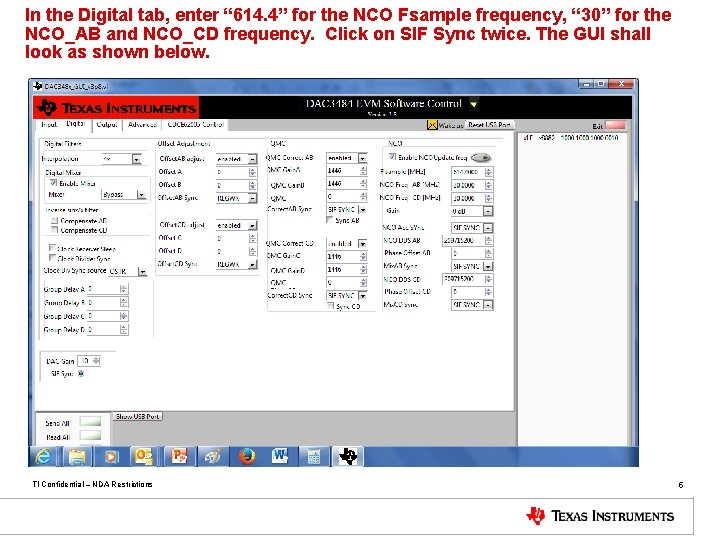Click the Group Delay A stepper arrows
The image size is (720, 540).
pyautogui.click(x=124, y=289)
